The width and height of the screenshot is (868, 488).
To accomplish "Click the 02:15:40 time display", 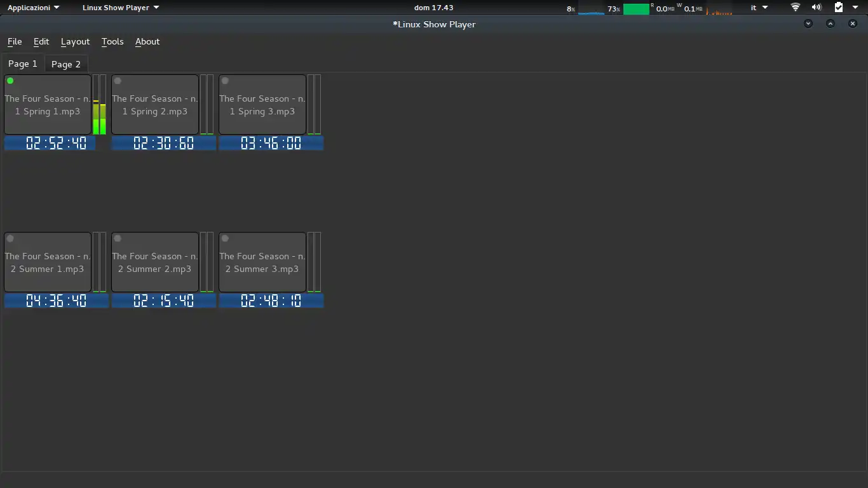I will [164, 301].
